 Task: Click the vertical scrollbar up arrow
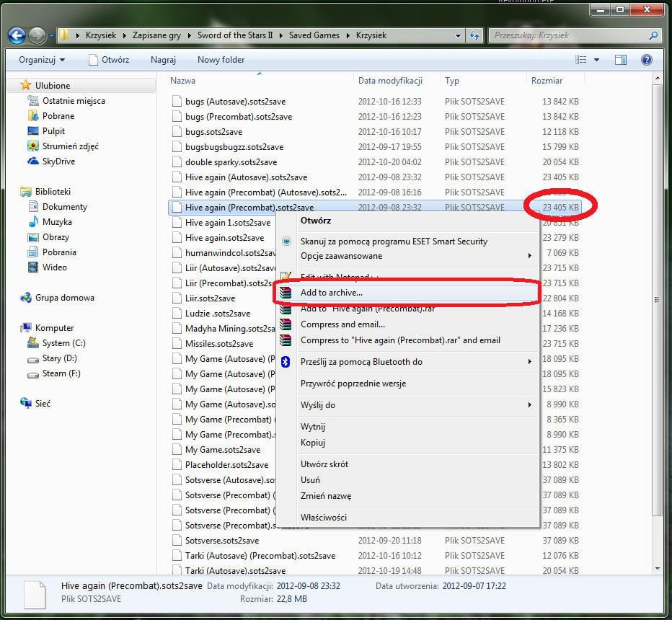(x=658, y=79)
